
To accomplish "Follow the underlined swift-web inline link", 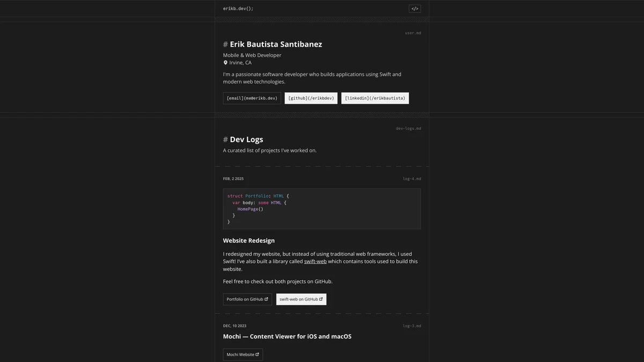I will 315,262.
